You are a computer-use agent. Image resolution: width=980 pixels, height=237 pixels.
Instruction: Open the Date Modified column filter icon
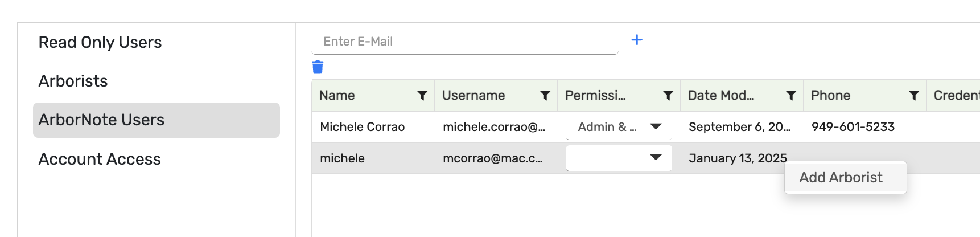click(791, 96)
